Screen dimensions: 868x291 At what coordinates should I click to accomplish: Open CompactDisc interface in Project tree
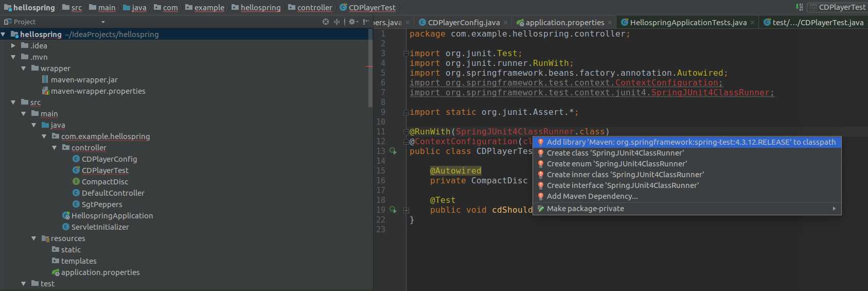point(100,182)
